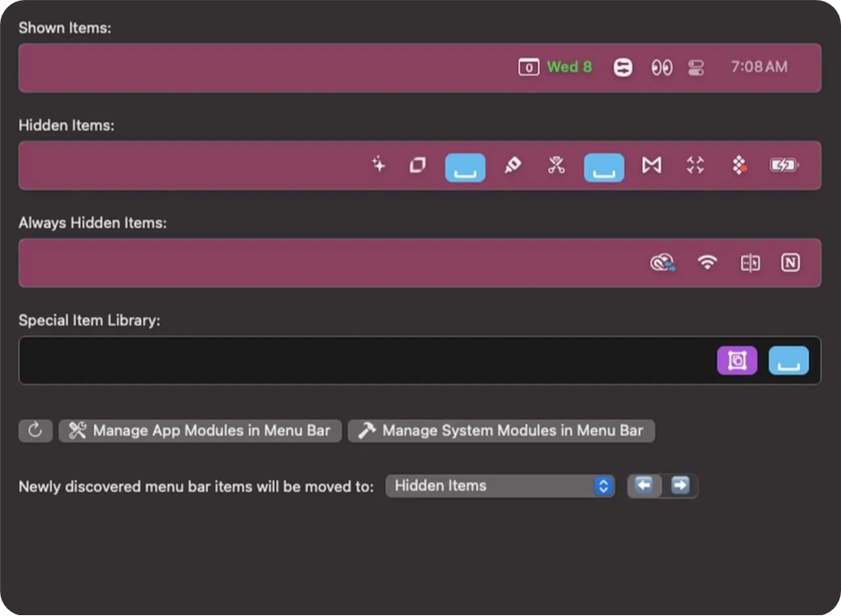Select the Notion N icon
The image size is (841, 616).
point(790,262)
